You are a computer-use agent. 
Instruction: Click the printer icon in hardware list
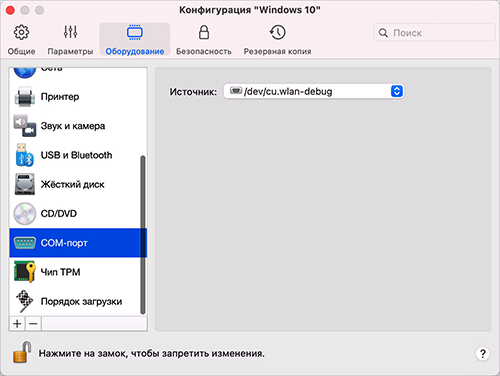pyautogui.click(x=25, y=97)
